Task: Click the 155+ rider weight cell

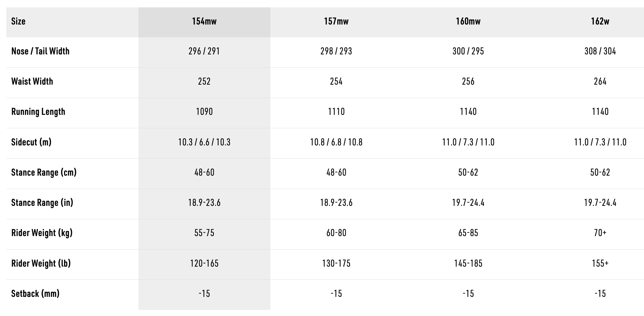Action: click(x=600, y=263)
